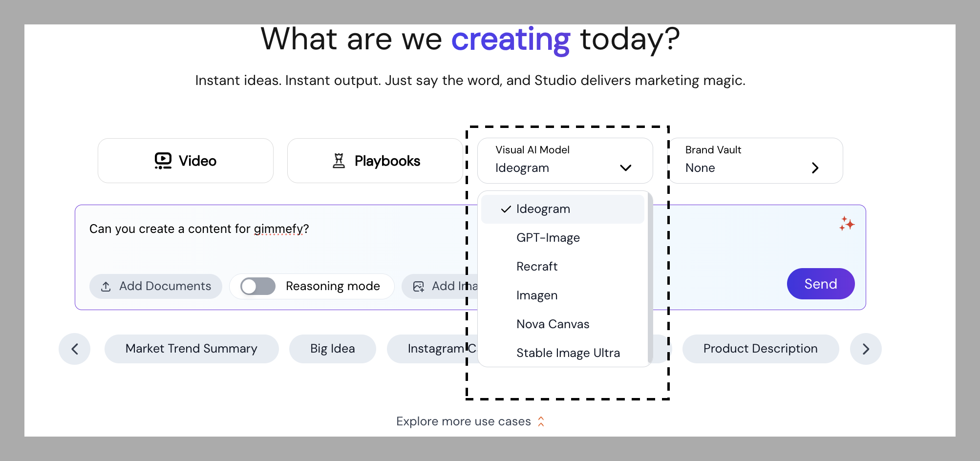Choose Nova Canvas model option
This screenshot has width=980, height=461.
pos(553,324)
